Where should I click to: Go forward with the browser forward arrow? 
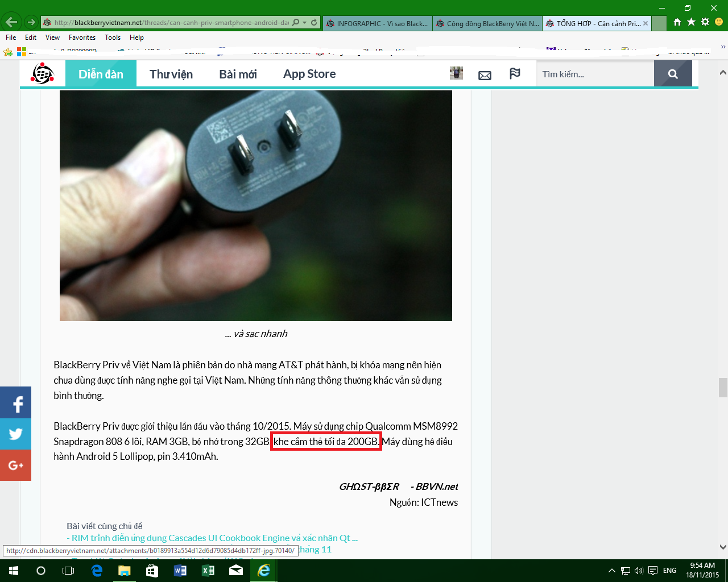point(31,23)
